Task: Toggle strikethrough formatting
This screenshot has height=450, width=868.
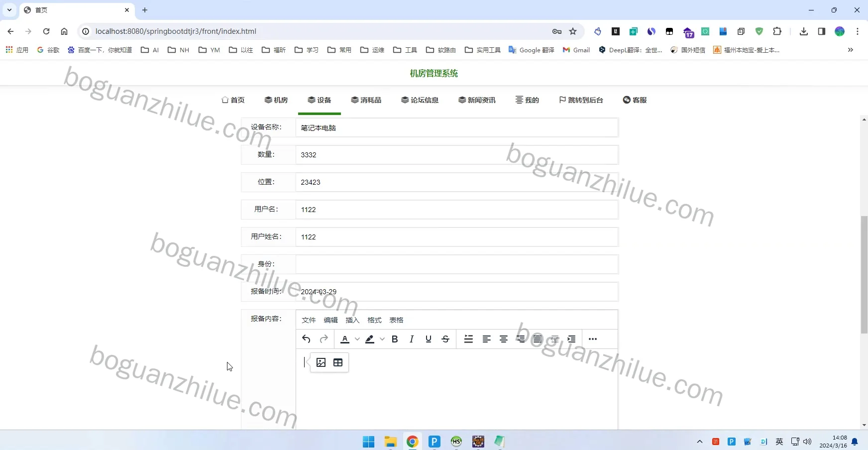Action: tap(445, 339)
